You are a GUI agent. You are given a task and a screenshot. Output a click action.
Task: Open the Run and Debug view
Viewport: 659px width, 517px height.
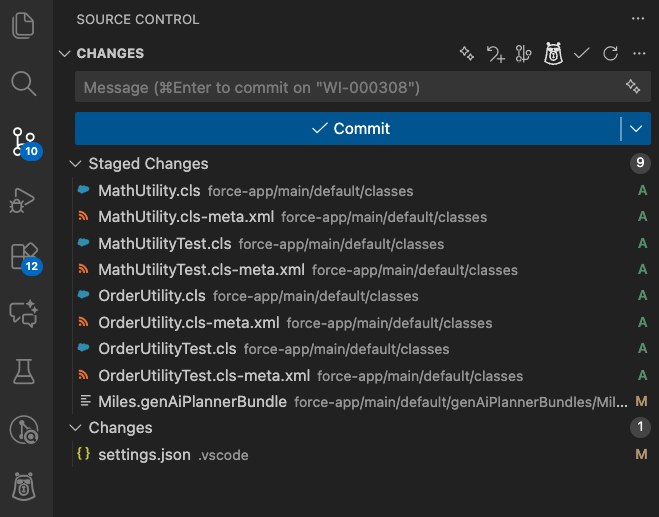22,200
